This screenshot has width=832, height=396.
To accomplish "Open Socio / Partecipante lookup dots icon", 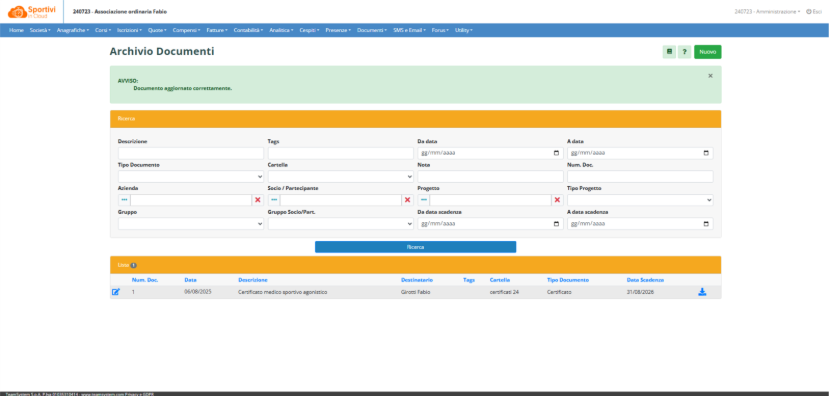I will 274,200.
